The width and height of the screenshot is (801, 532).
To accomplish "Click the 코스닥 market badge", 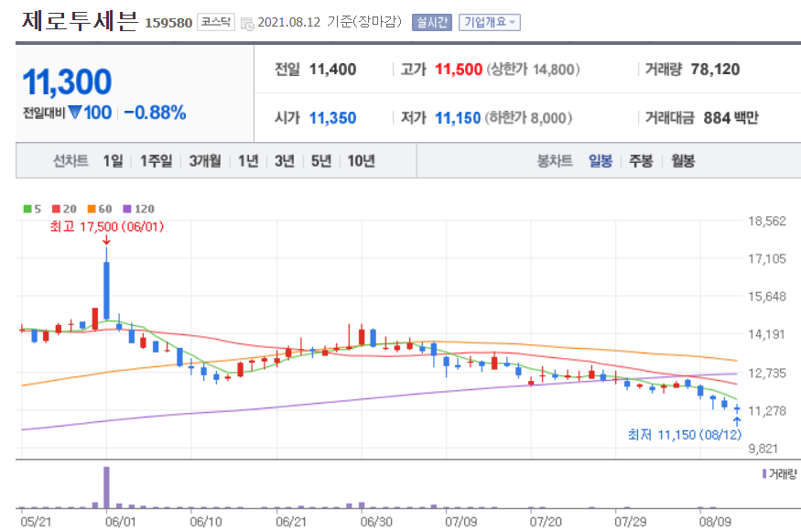I will tap(215, 22).
